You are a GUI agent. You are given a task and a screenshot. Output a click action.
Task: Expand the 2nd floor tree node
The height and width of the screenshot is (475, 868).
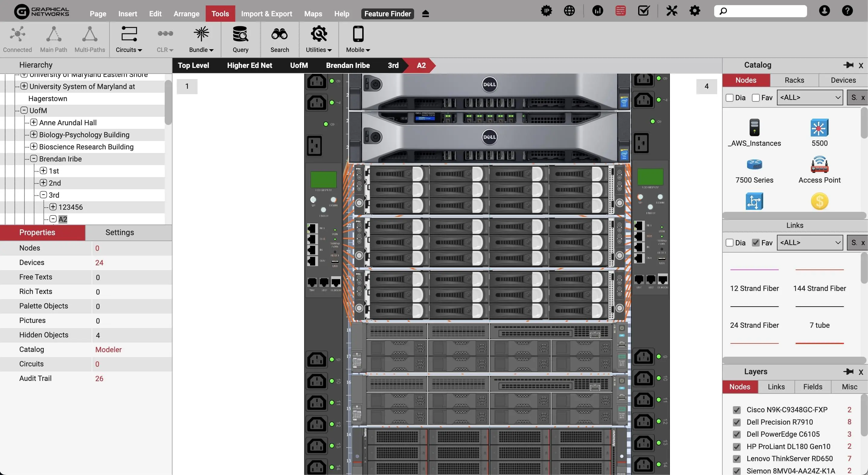[x=43, y=183]
